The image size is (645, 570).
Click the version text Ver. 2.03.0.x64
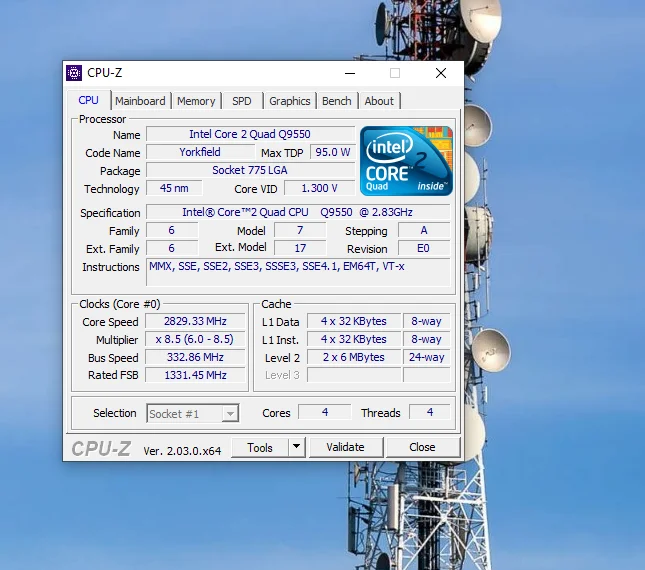click(x=182, y=451)
